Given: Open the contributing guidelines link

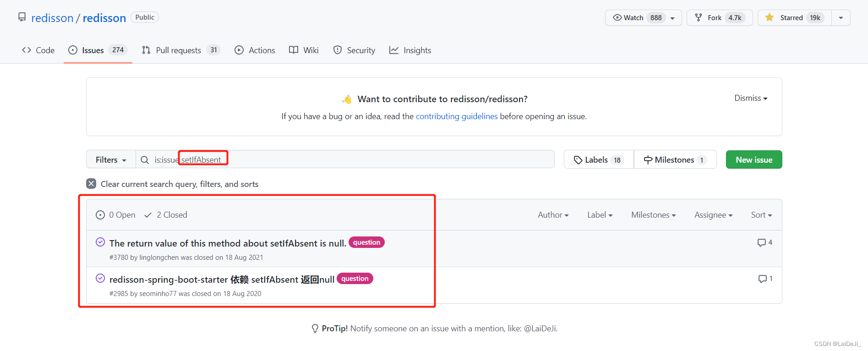Looking at the screenshot, I should [x=456, y=116].
